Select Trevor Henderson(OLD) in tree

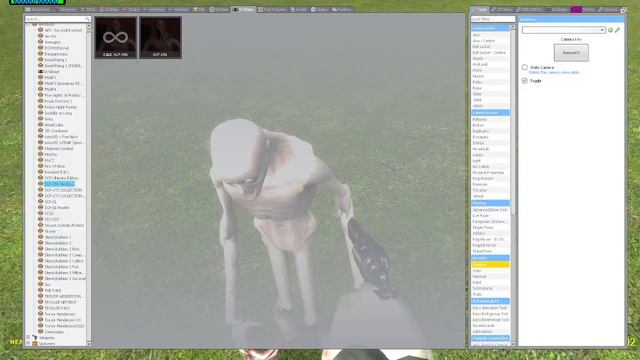tap(64, 326)
